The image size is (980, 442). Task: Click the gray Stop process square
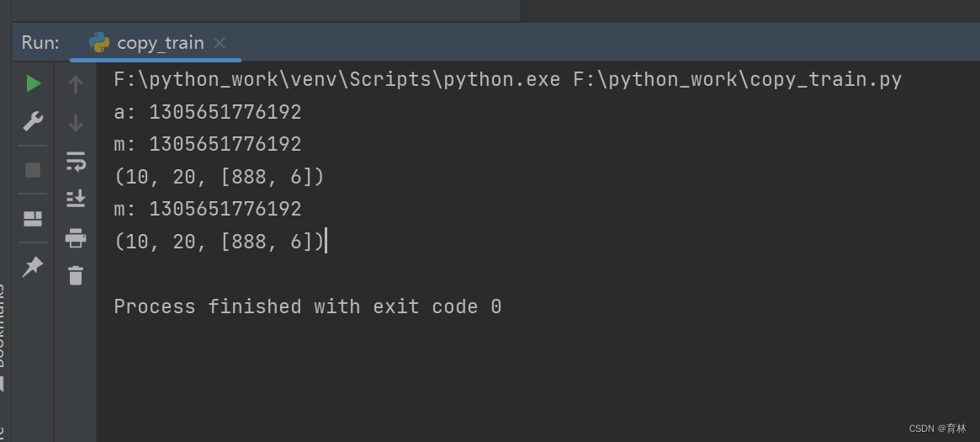point(33,170)
